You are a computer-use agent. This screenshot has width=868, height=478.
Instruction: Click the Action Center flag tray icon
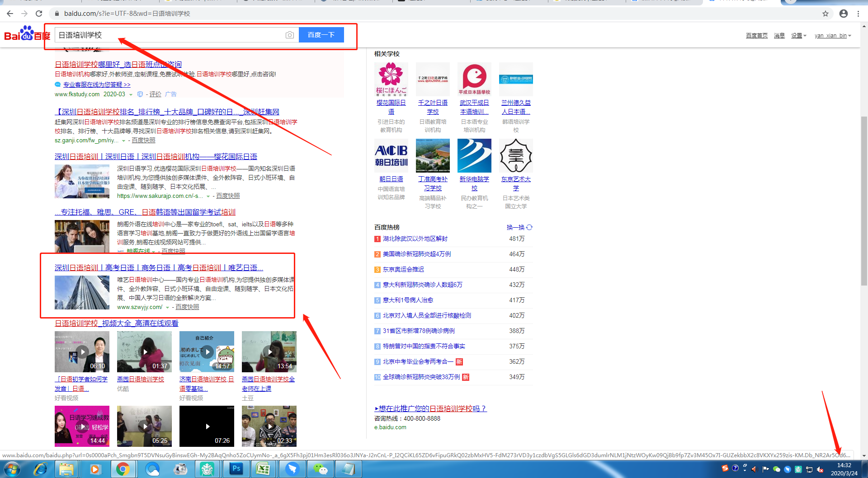click(x=765, y=469)
